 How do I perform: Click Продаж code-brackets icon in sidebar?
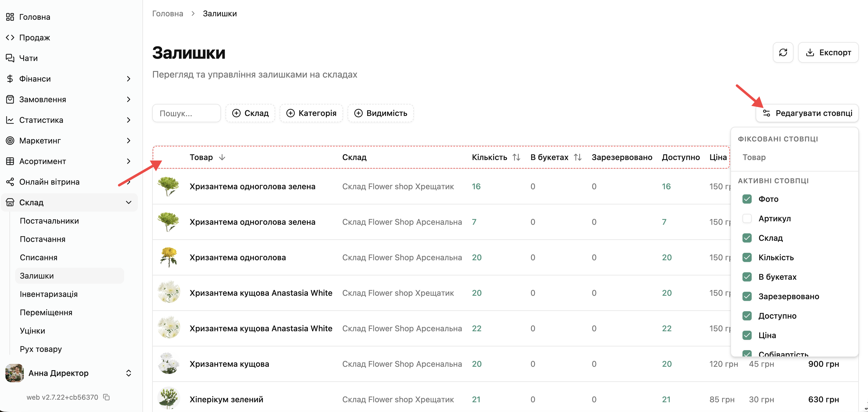click(x=10, y=37)
